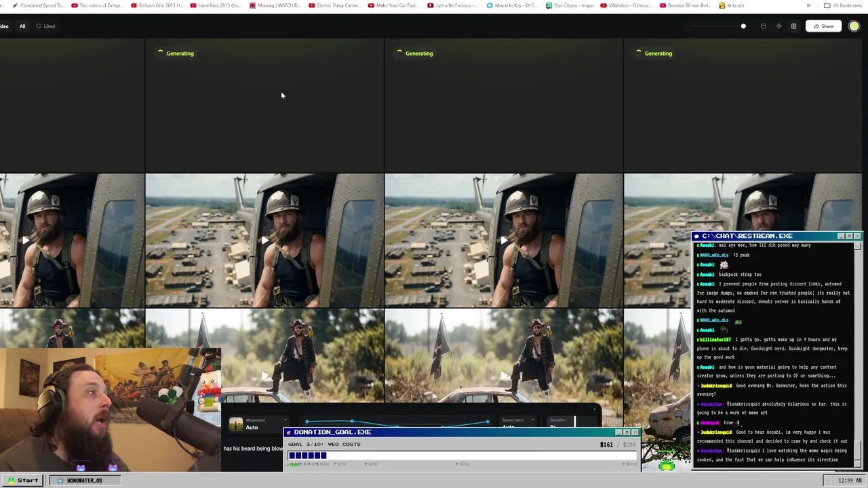Adjust the speed curve last control point
This screenshot has width=868, height=488.
click(x=487, y=422)
